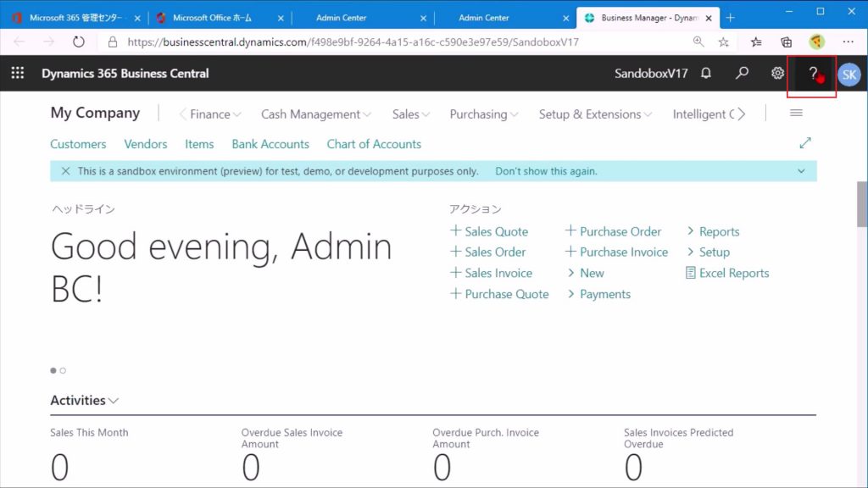Image resolution: width=868 pixels, height=488 pixels.
Task: Create a new Purchase Invoice
Action: (617, 252)
